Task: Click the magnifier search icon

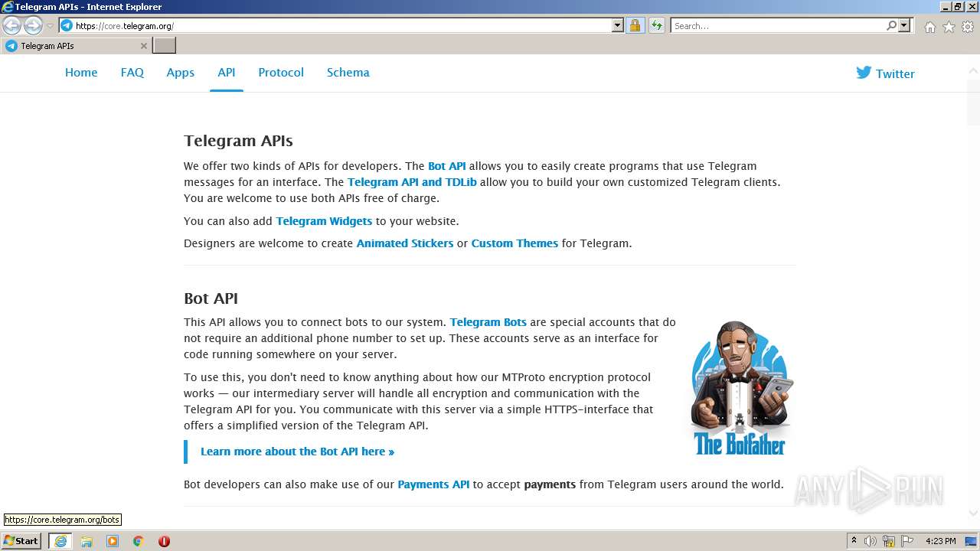Action: point(891,26)
